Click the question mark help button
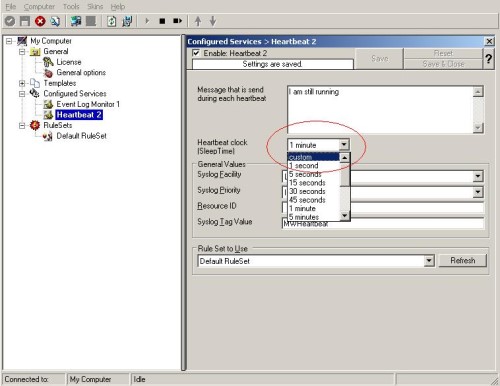Image resolution: width=500 pixels, height=386 pixels. coord(488,59)
